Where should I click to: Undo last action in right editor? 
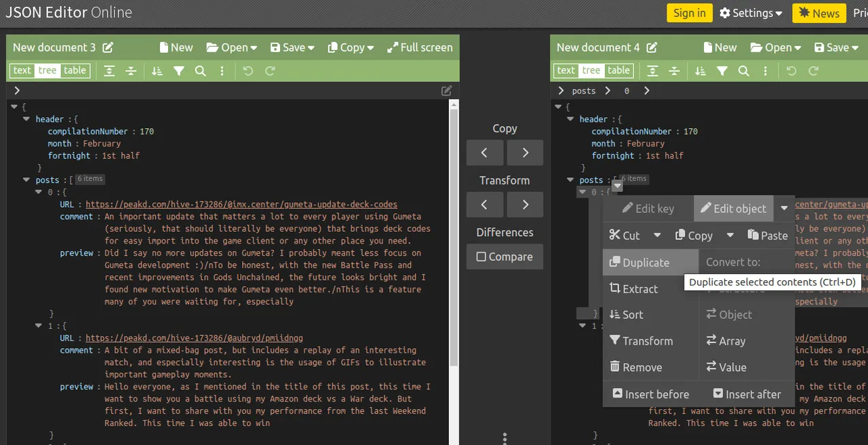[792, 71]
